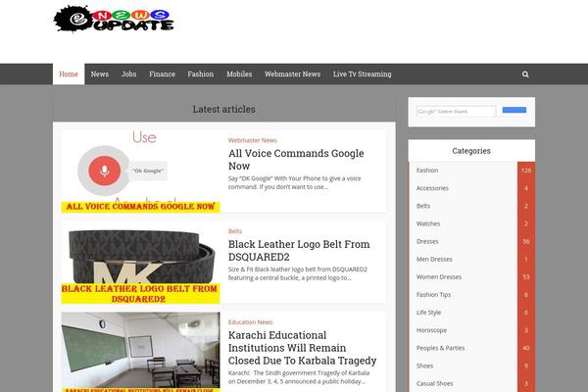The image size is (588, 392).
Task: Open the Peoples & Parties category
Action: 440,348
